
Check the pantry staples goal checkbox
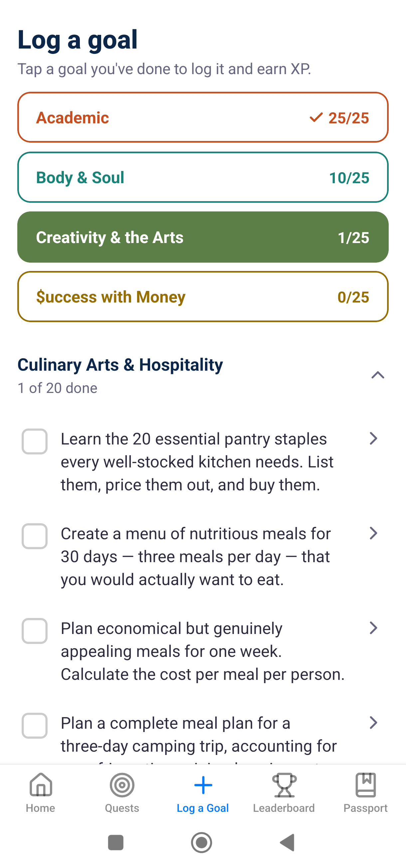point(34,441)
